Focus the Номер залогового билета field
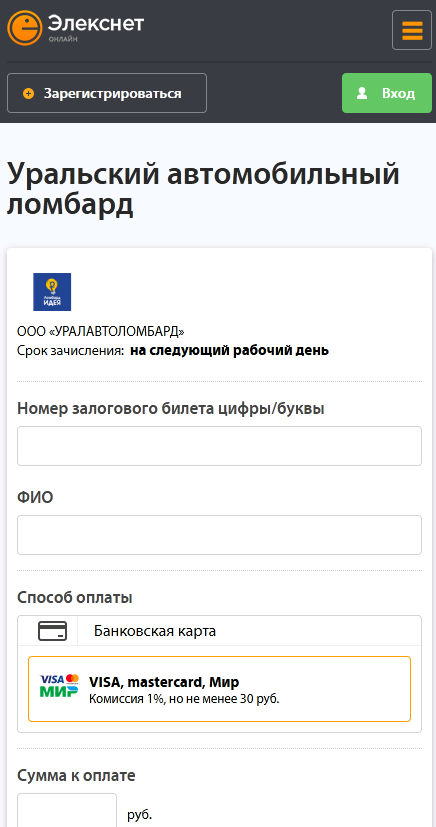436x827 pixels. pyautogui.click(x=219, y=446)
